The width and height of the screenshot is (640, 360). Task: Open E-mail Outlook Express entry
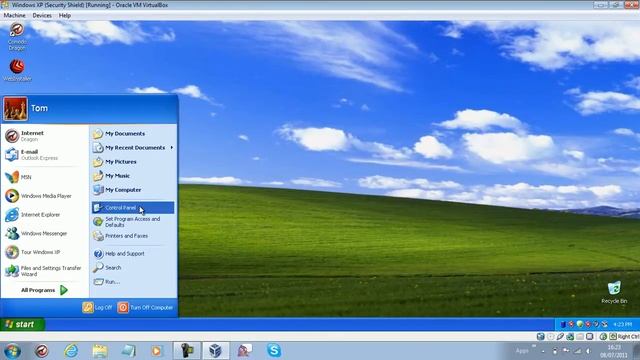tap(44, 155)
